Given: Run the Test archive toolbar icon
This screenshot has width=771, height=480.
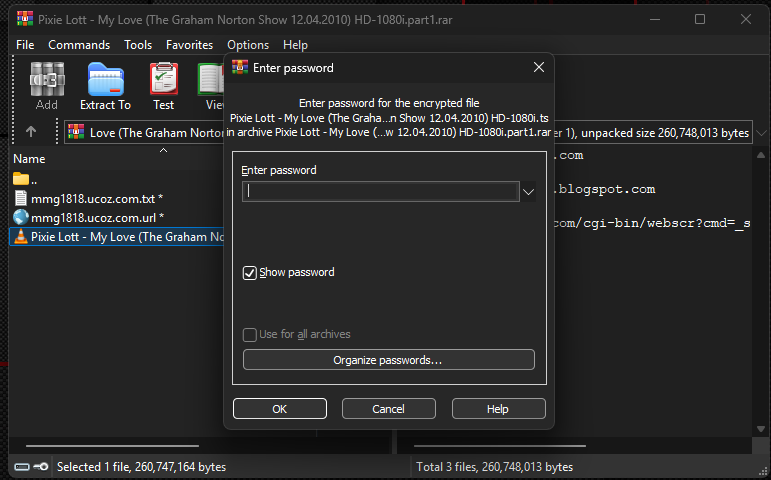Looking at the screenshot, I should click(164, 80).
